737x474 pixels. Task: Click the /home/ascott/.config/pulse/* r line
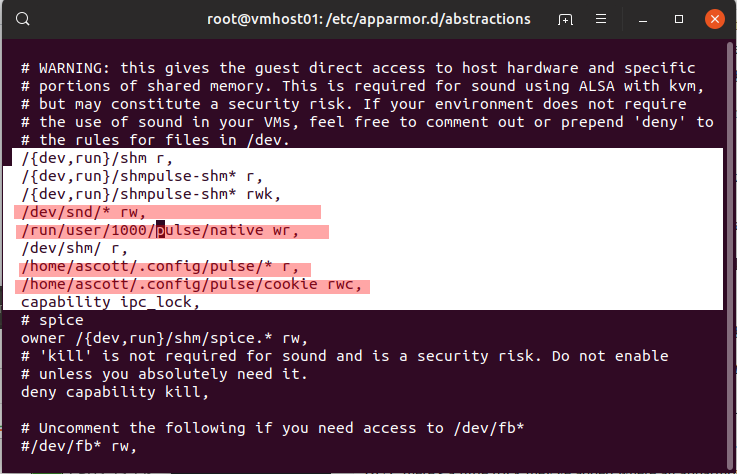(x=160, y=267)
